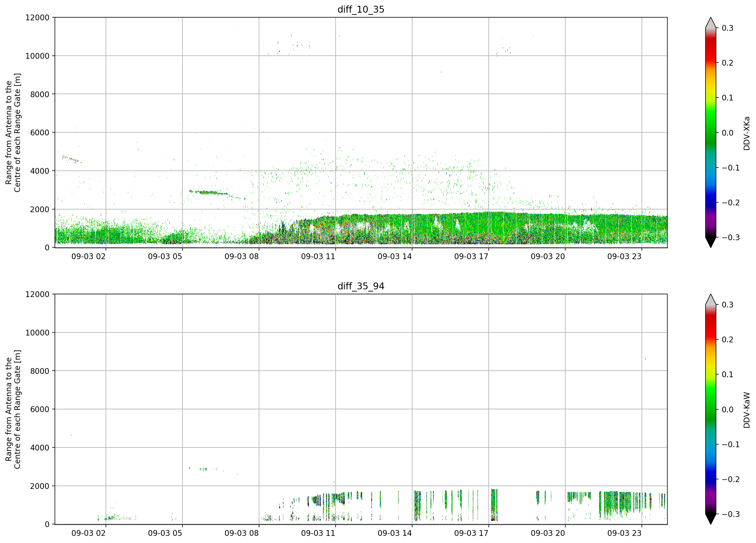The image size is (756, 543).
Task: Select the DDV-XKa colorbar label
Action: (x=746, y=133)
